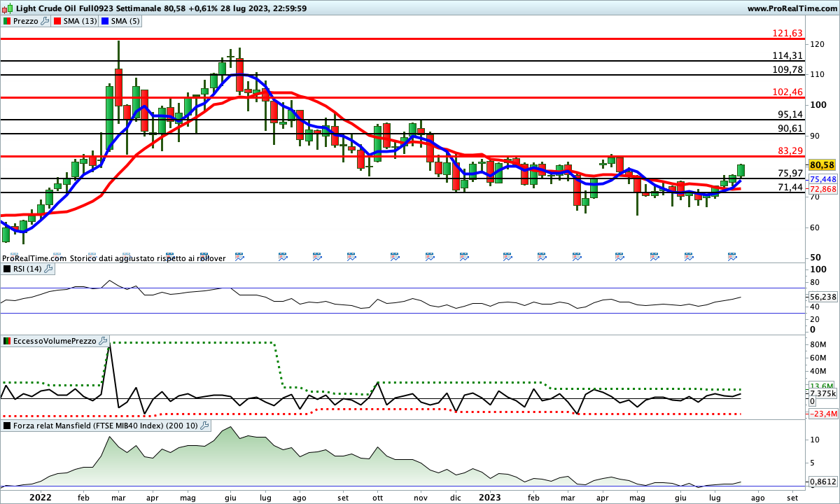840x504 pixels.
Task: Select the EccessoVolumePrezzo indicator label
Action: pyautogui.click(x=55, y=341)
